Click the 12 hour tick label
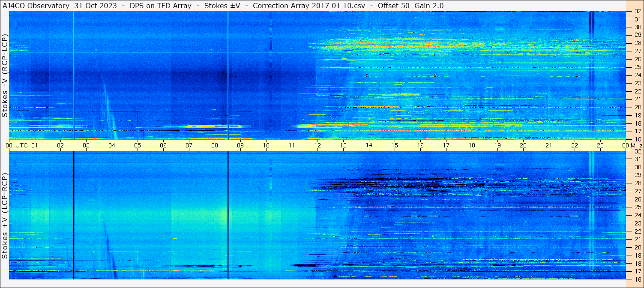 point(318,145)
